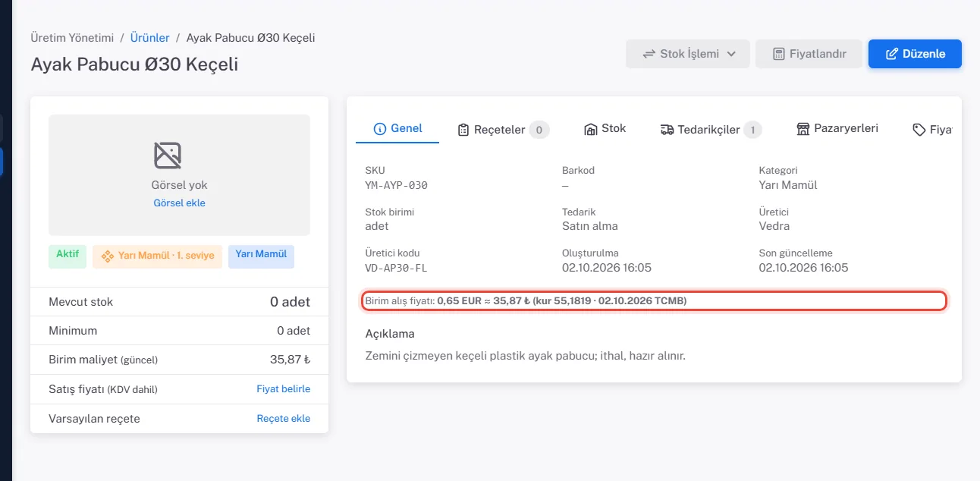Click the Açıklama description text
The width and height of the screenshot is (980, 481).
tap(525, 355)
